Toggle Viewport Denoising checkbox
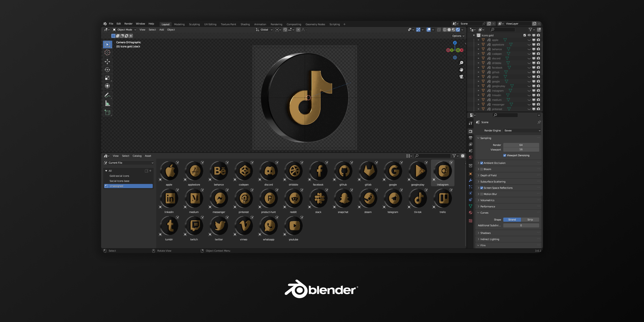The height and width of the screenshot is (322, 644). coord(504,156)
